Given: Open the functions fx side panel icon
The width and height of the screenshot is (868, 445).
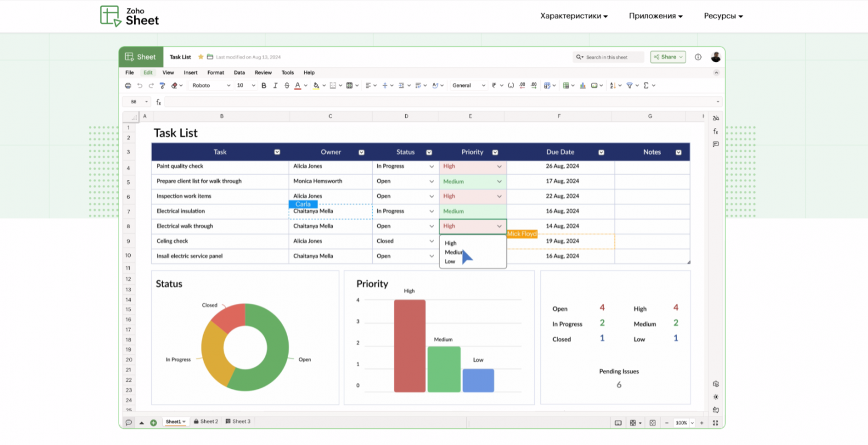Looking at the screenshot, I should [x=716, y=131].
